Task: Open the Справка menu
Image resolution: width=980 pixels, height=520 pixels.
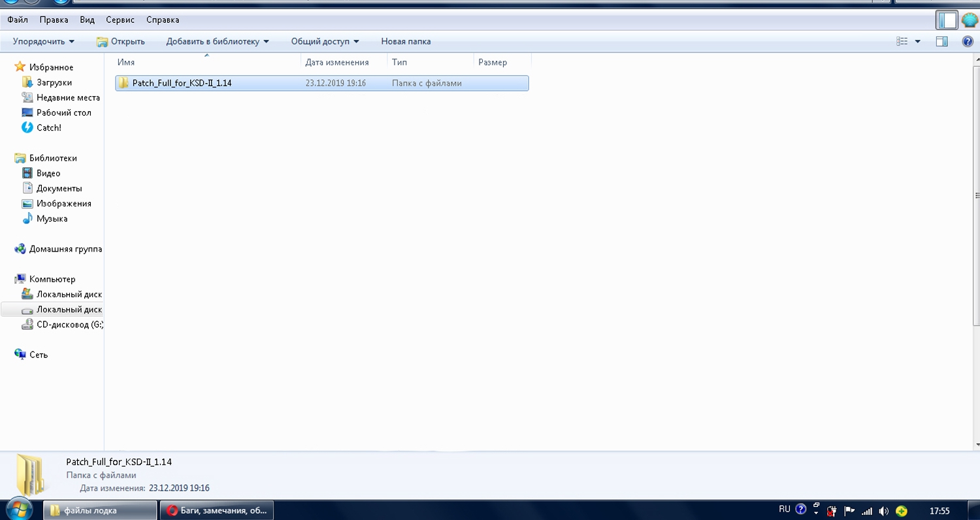Action: click(x=163, y=20)
